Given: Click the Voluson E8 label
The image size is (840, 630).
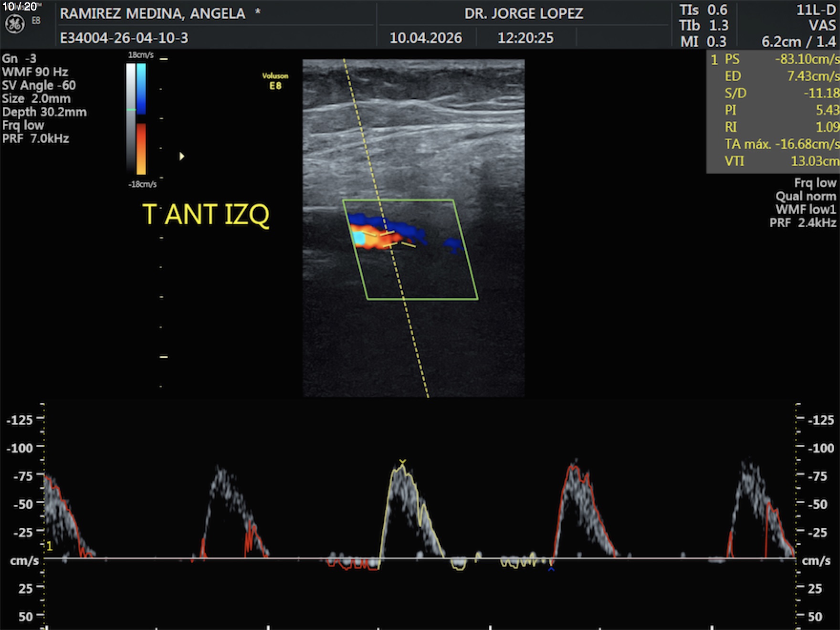Looking at the screenshot, I should click(275, 81).
